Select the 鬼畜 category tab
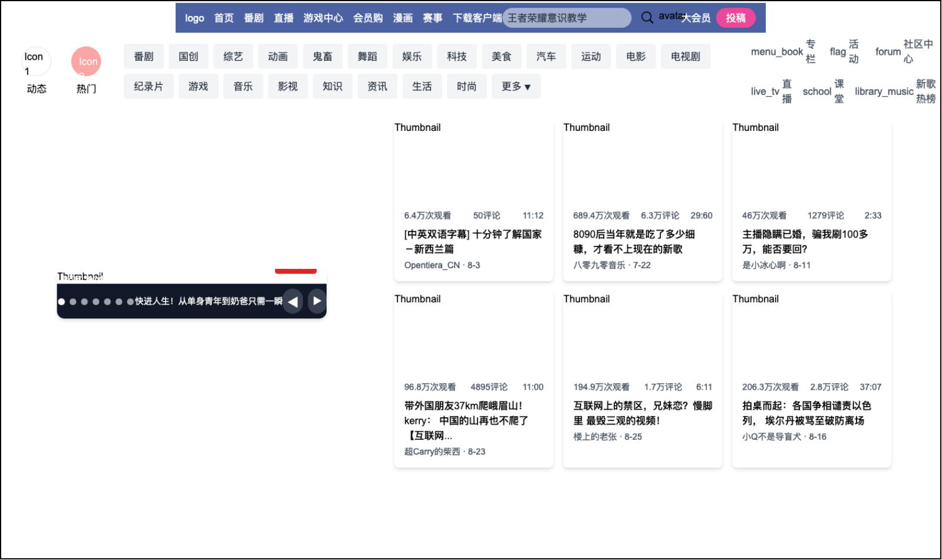This screenshot has width=942, height=560. (322, 57)
